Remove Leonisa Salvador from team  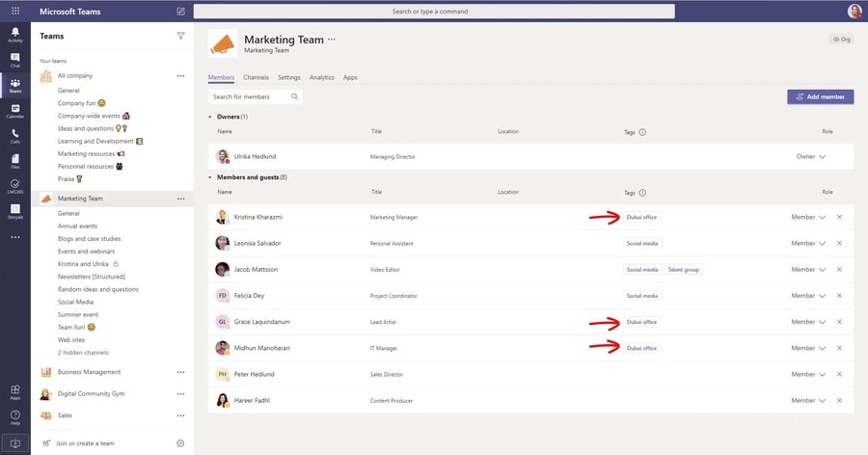click(x=839, y=243)
